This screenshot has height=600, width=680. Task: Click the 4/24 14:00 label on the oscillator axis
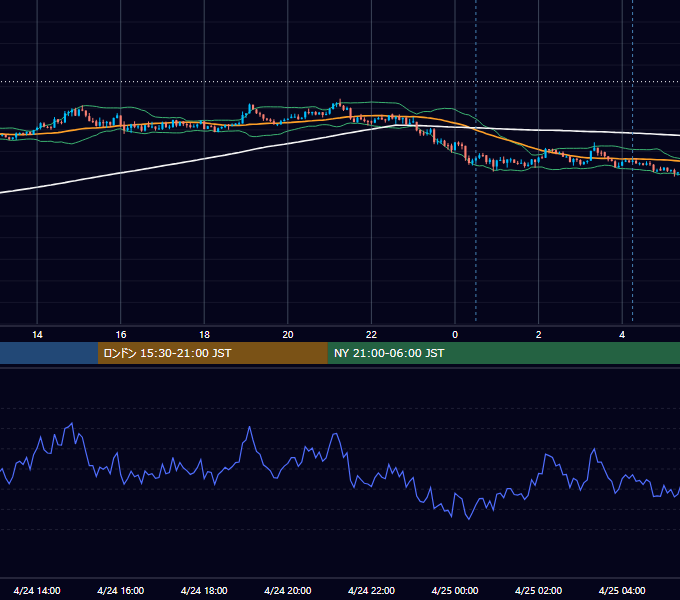37,590
